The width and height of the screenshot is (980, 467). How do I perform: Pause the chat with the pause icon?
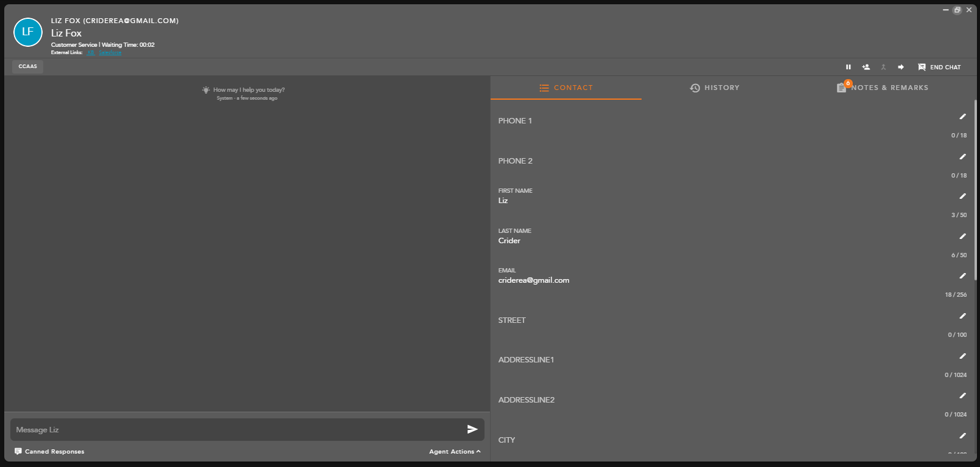[848, 67]
